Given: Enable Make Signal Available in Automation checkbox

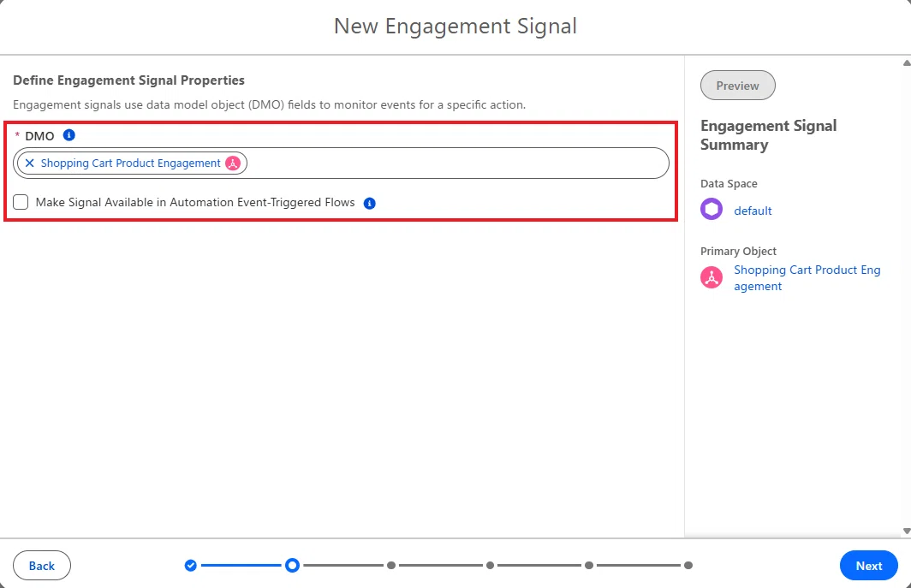Looking at the screenshot, I should coord(21,202).
